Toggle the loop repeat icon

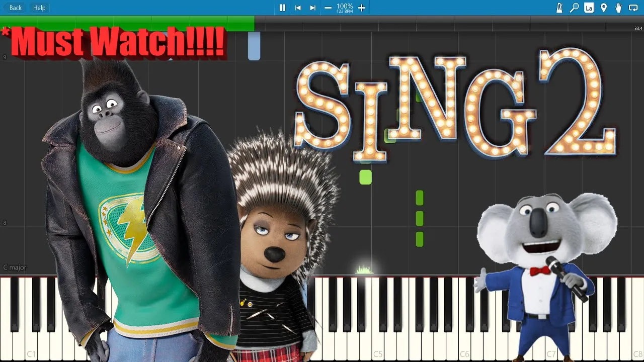click(x=633, y=8)
